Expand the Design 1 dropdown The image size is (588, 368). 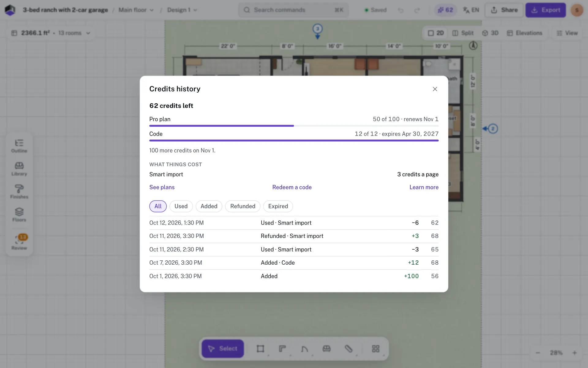click(x=182, y=10)
